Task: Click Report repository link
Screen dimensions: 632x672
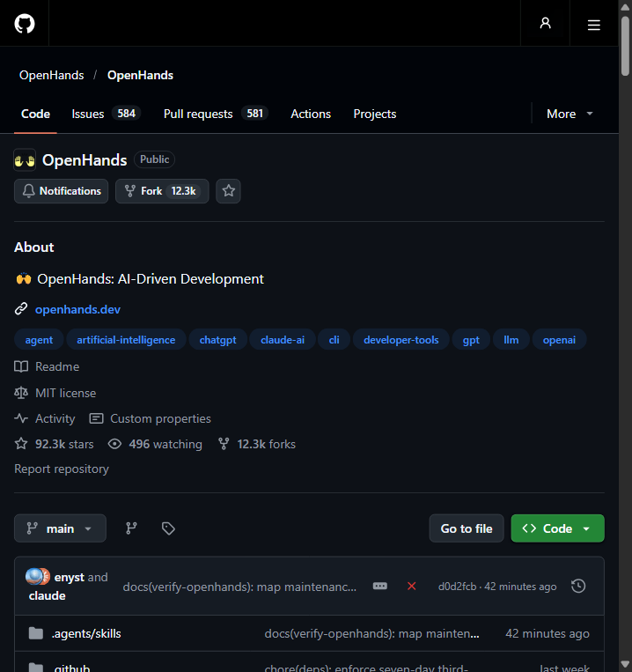Action: tap(62, 469)
